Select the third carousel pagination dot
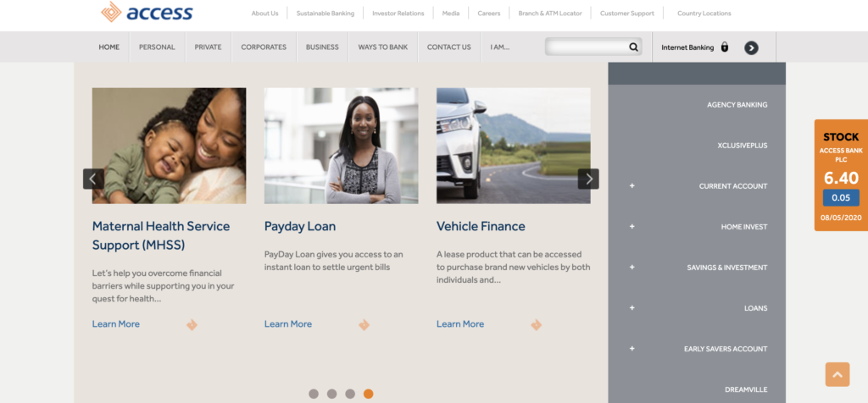This screenshot has width=868, height=403. 350,394
